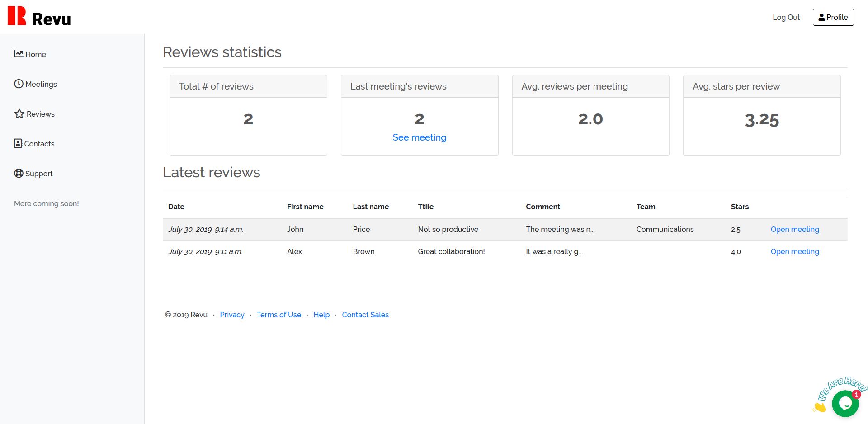Image resolution: width=868 pixels, height=424 pixels.
Task: Click Contact Sales in the footer
Action: tap(365, 315)
